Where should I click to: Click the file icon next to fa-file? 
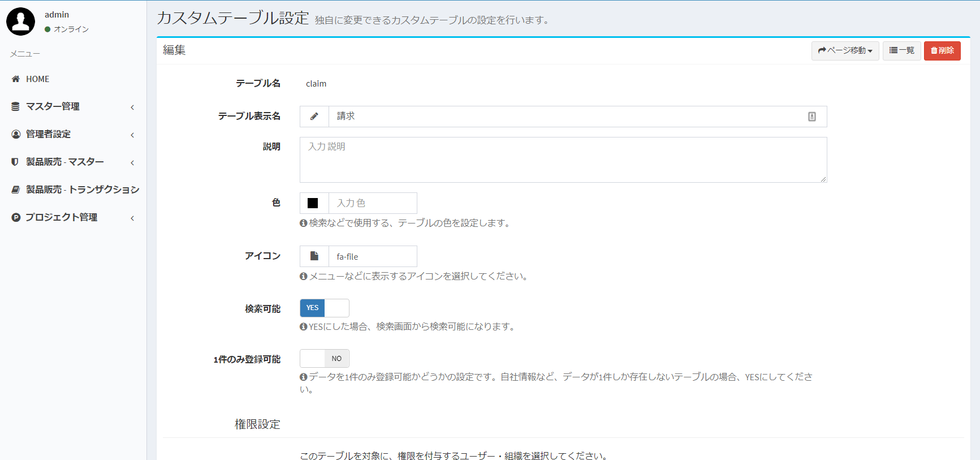[x=314, y=256]
